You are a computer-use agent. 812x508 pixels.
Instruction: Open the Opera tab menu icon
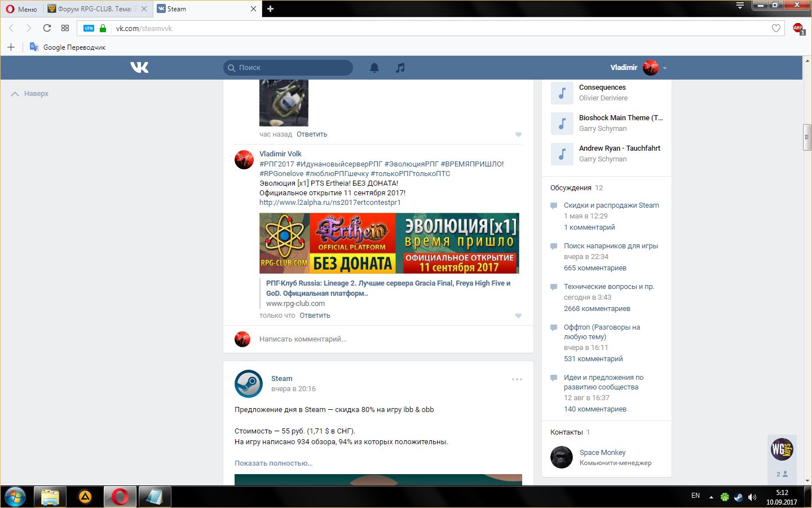[740, 6]
